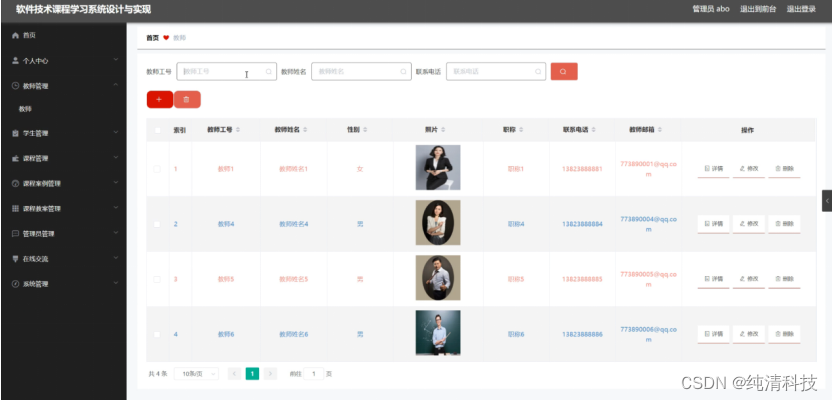Click the magnifier icon in 教师工号 field
Screen dimensions: 833x401
click(269, 72)
